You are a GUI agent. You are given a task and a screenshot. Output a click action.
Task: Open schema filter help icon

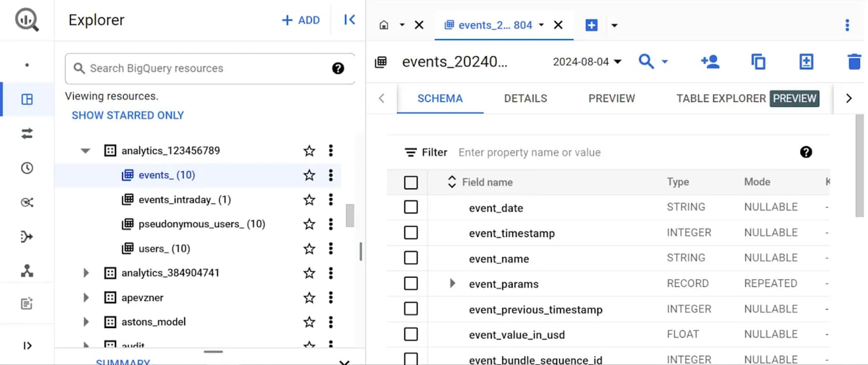coord(806,152)
